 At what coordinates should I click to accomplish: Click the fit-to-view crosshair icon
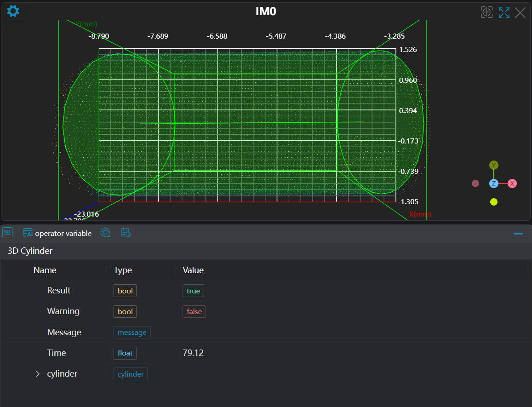[486, 12]
